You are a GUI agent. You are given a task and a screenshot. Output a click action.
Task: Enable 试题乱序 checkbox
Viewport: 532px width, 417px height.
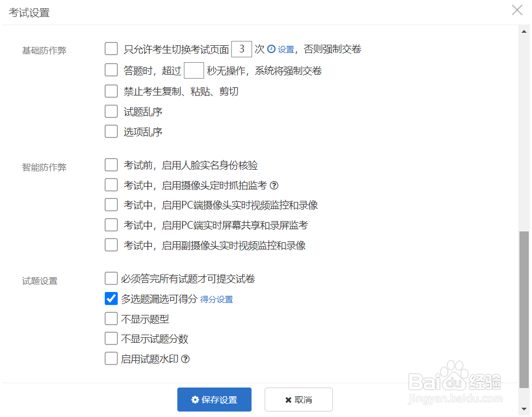point(111,111)
